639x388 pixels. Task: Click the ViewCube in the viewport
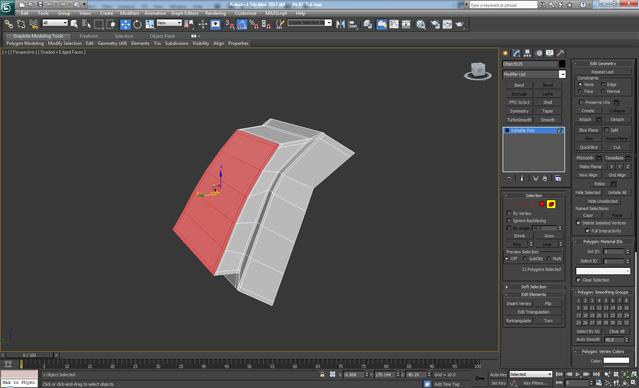pos(478,71)
